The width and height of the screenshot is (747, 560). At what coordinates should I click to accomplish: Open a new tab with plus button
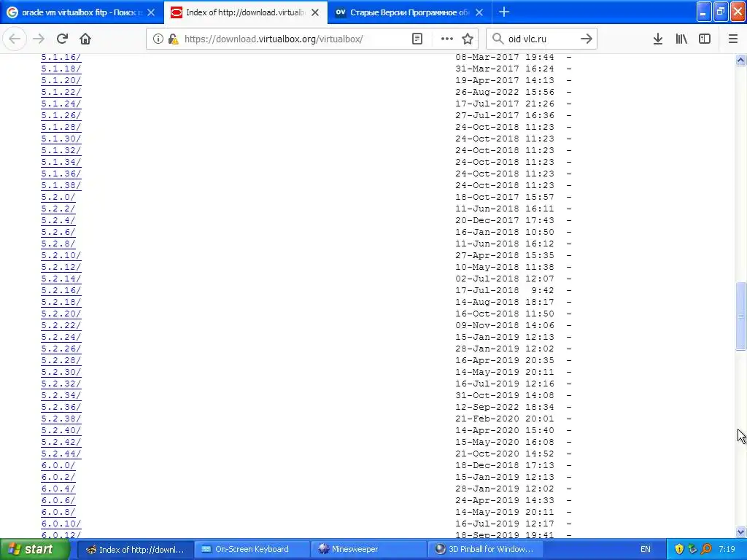point(504,12)
